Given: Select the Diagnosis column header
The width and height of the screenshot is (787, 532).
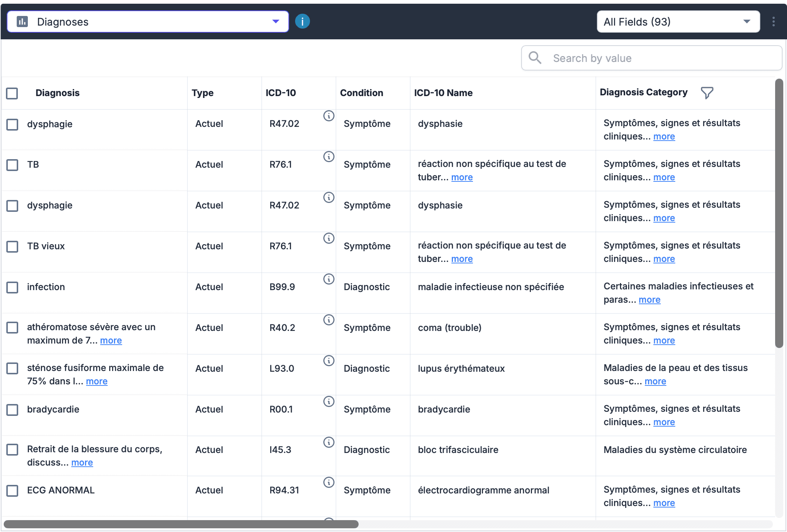Looking at the screenshot, I should click(58, 93).
